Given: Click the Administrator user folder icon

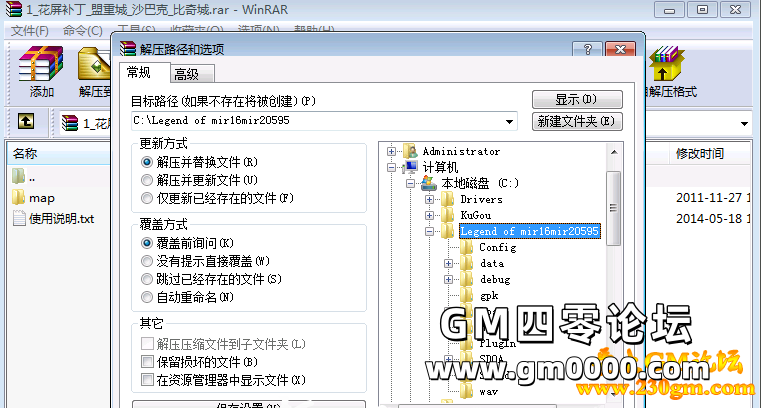Looking at the screenshot, I should [x=410, y=151].
